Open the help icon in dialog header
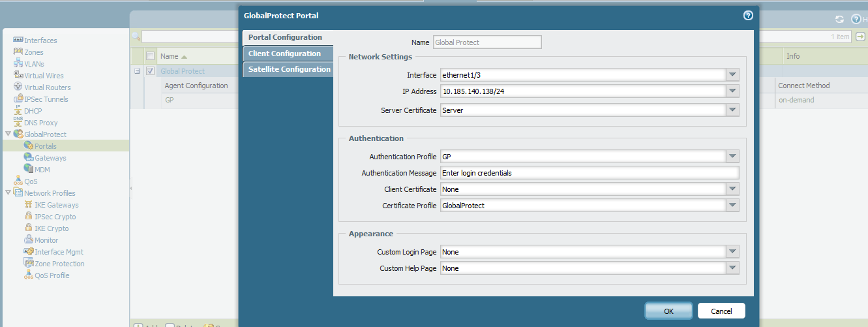 [x=748, y=16]
